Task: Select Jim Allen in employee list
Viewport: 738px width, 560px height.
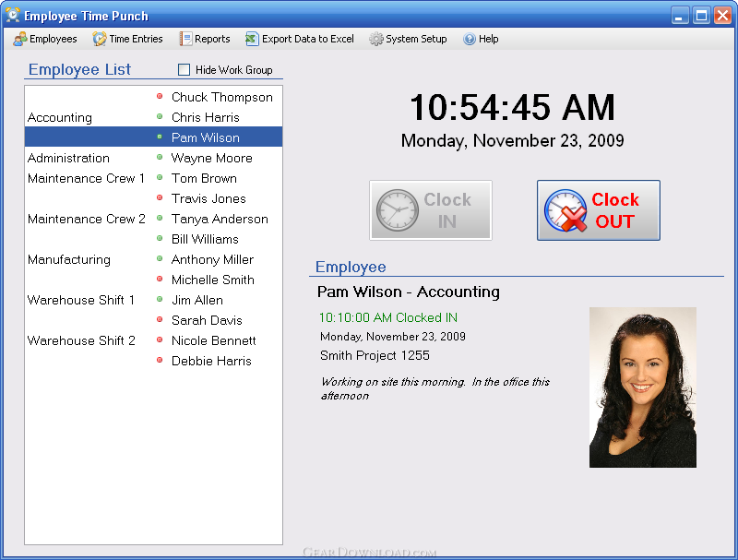Action: click(197, 300)
